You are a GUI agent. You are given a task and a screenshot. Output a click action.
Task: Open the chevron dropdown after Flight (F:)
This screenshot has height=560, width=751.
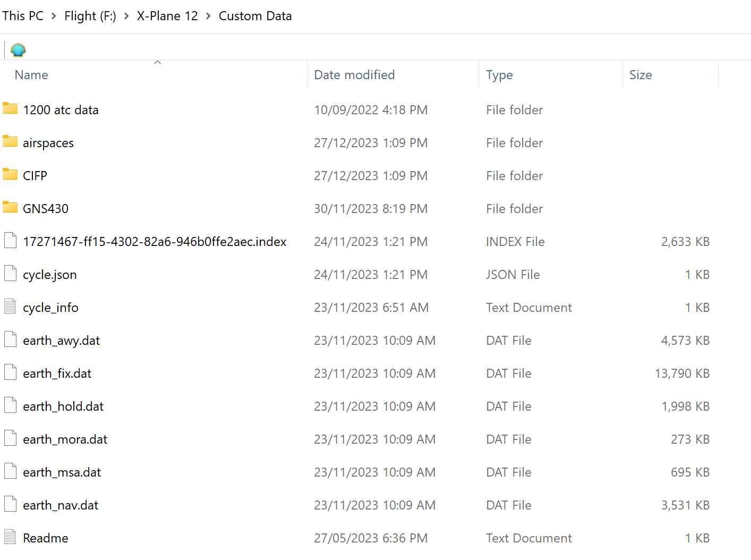click(x=126, y=16)
